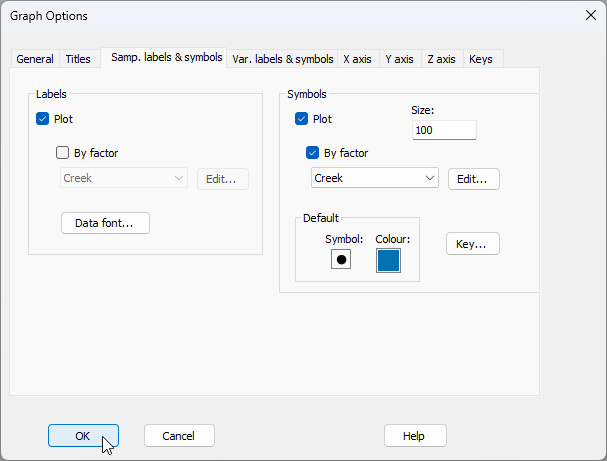Viewport: 607px width, 461px height.
Task: Switch to the Titles tab
Action: [78, 59]
